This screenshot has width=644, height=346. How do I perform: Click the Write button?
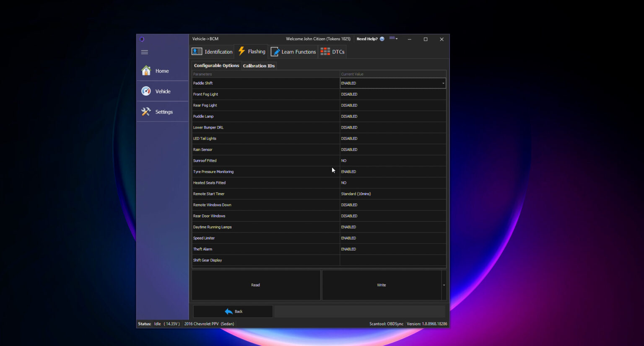[x=382, y=285]
